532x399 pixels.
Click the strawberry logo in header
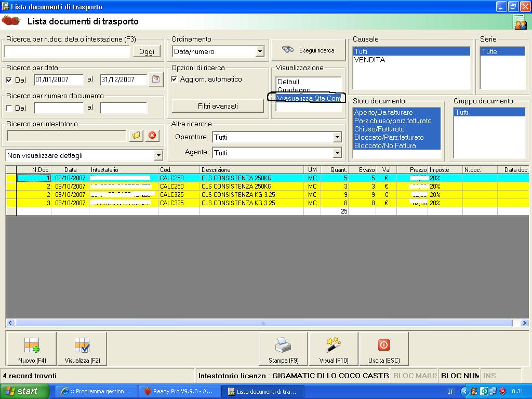tap(11, 21)
